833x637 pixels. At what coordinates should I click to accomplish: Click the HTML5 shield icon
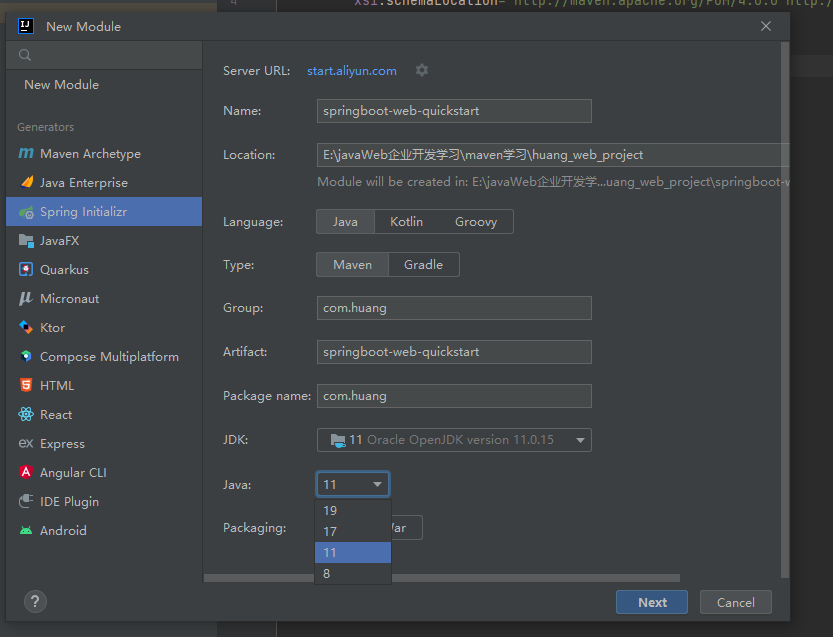[x=26, y=385]
